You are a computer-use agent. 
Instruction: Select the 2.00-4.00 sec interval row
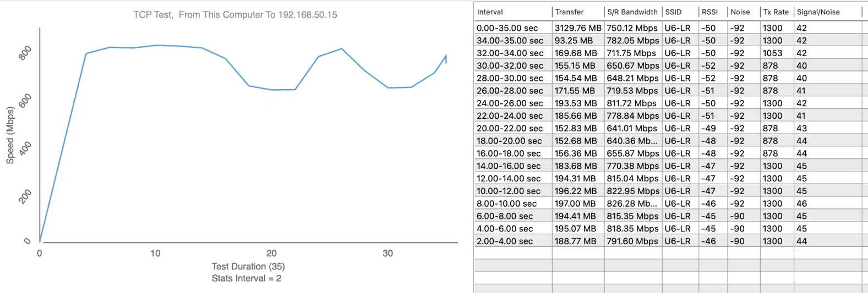pos(504,241)
